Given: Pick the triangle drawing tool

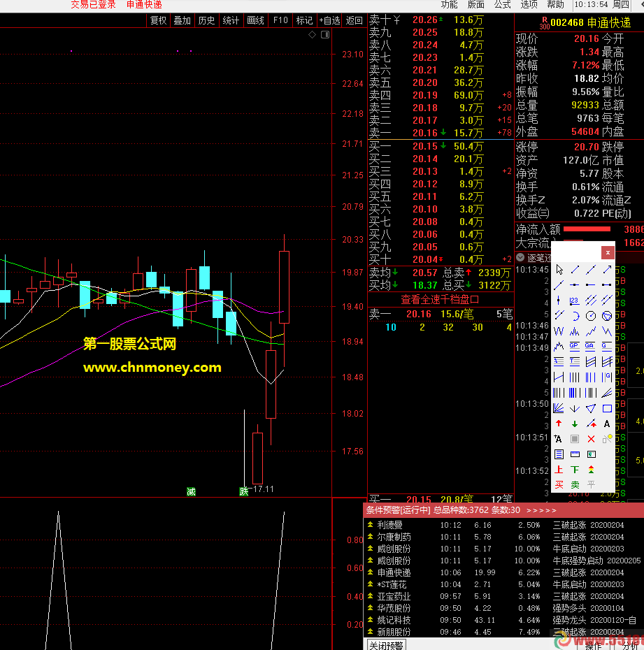Looking at the screenshot, I should pyautogui.click(x=591, y=408).
